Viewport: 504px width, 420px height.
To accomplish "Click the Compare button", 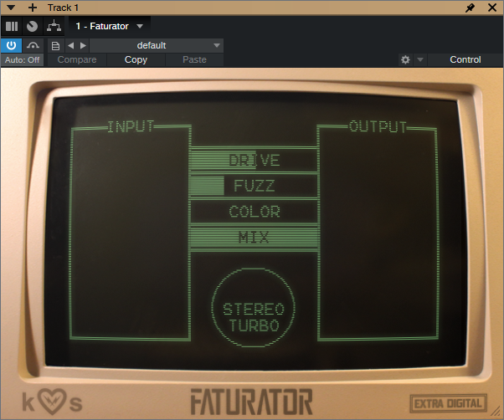I will click(x=77, y=59).
